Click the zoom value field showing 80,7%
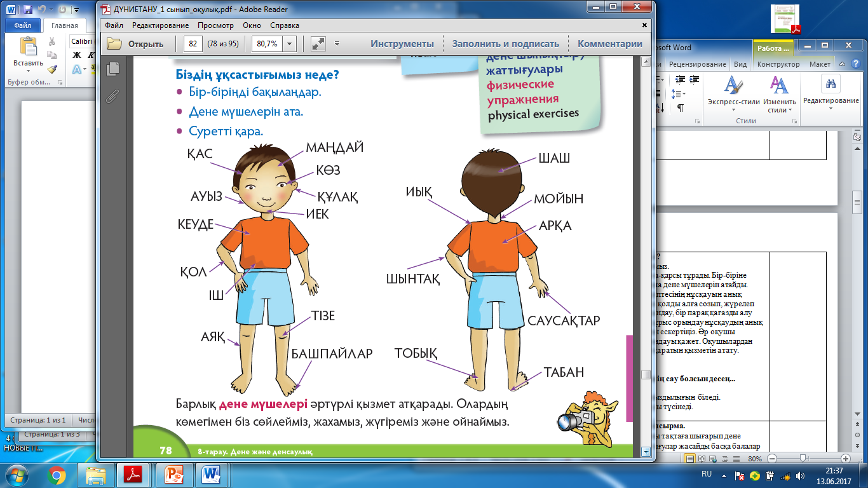 268,44
